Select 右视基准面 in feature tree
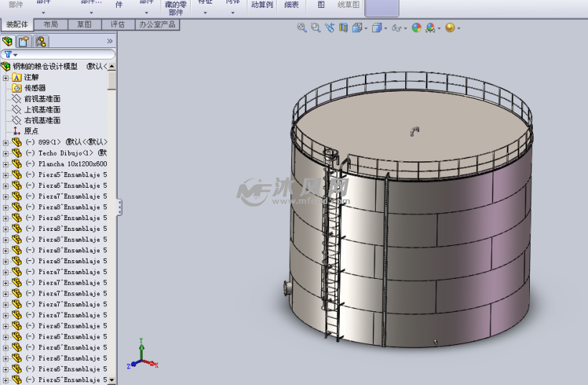Screen dimensions: 588x385 [x=42, y=120]
